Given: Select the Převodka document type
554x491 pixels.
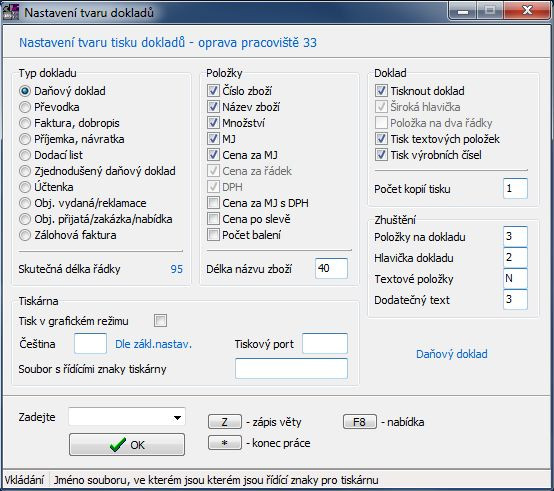Looking at the screenshot, I should pyautogui.click(x=25, y=107).
